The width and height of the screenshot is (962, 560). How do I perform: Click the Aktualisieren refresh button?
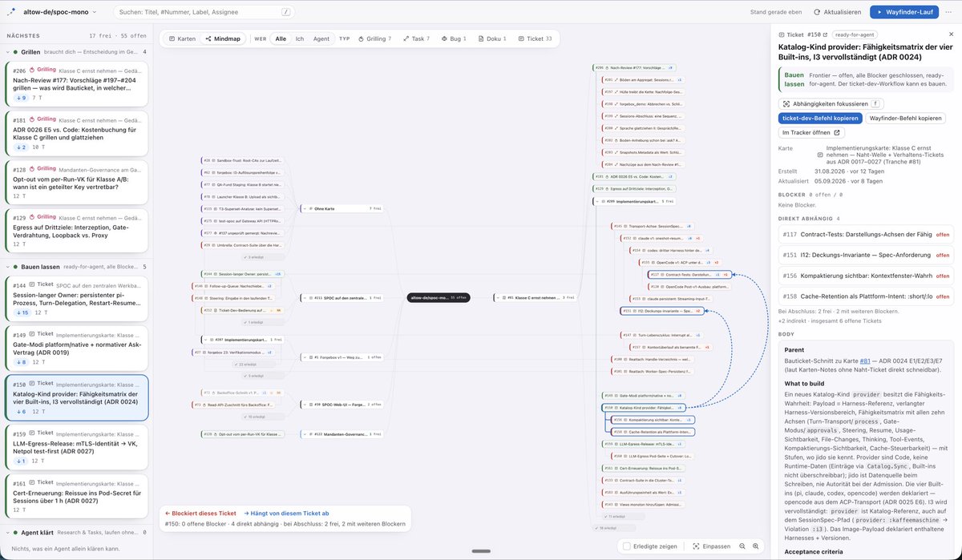837,12
